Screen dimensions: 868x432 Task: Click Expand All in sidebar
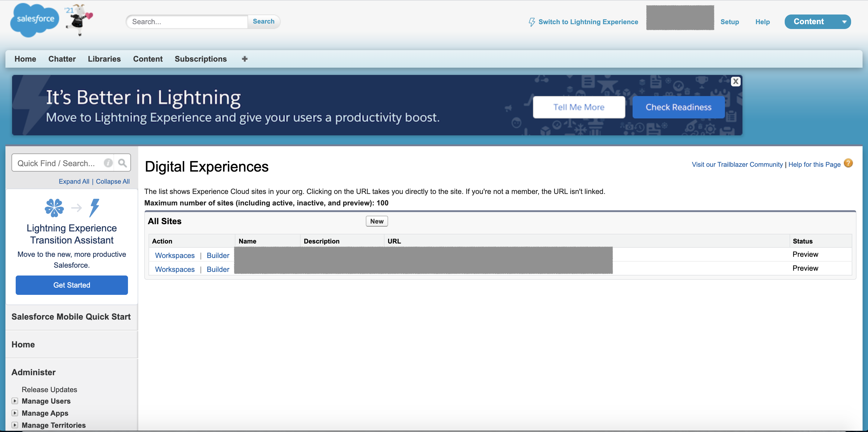[74, 182]
